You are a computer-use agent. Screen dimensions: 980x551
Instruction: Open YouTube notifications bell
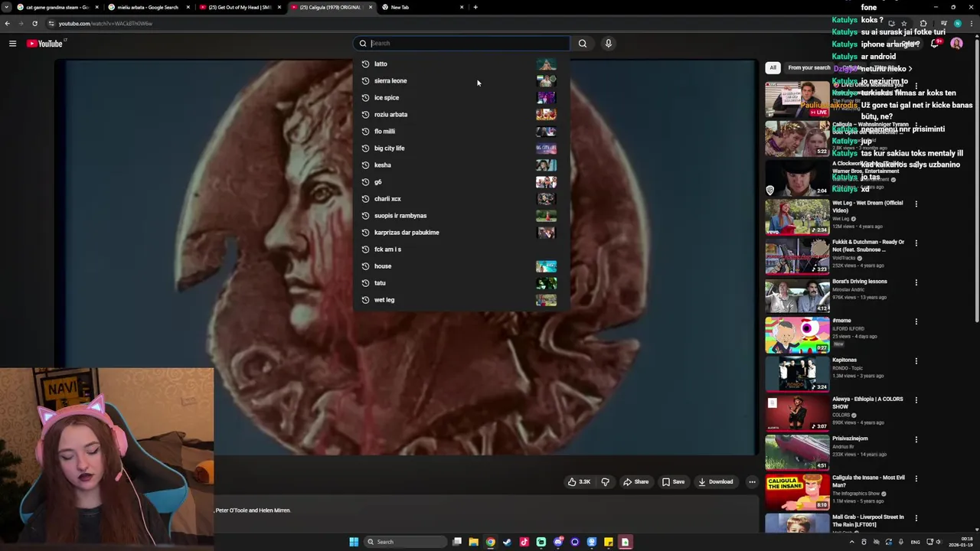point(935,44)
